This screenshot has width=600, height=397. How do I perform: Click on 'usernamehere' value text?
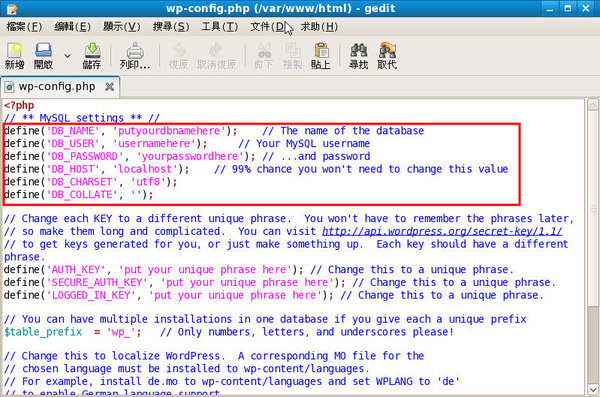(154, 144)
